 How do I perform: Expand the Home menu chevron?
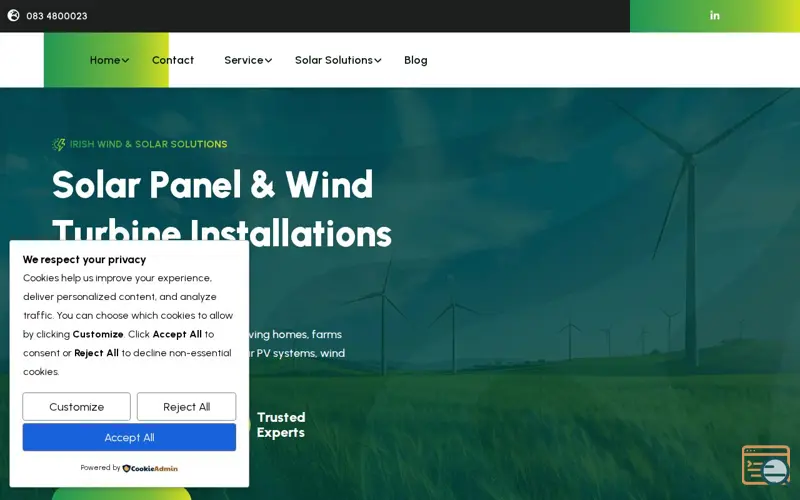(x=126, y=60)
